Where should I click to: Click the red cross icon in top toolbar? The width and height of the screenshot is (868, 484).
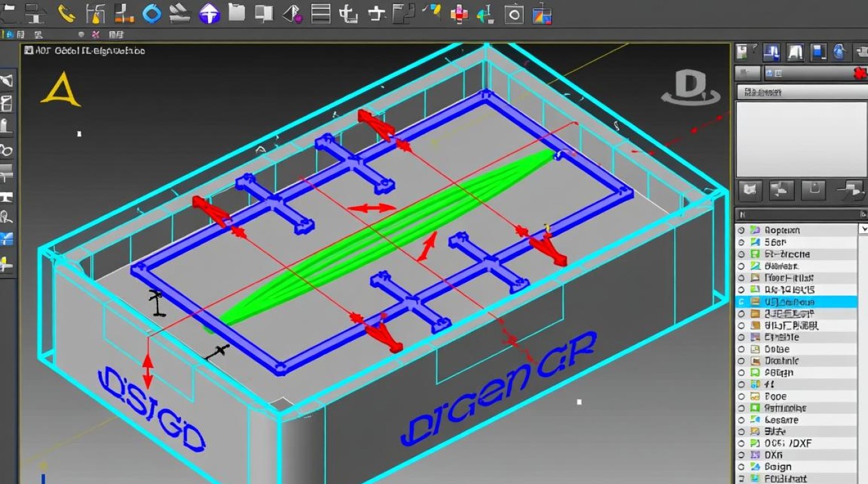pyautogui.click(x=459, y=14)
